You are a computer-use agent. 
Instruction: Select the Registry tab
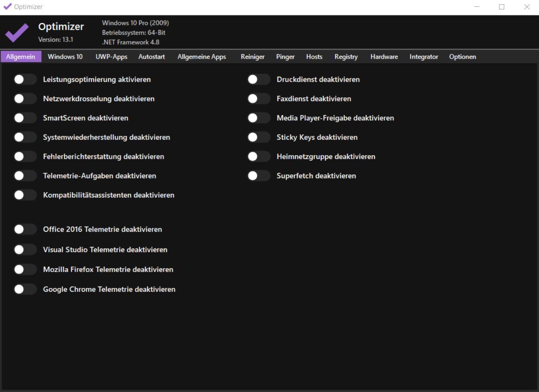pyautogui.click(x=346, y=57)
